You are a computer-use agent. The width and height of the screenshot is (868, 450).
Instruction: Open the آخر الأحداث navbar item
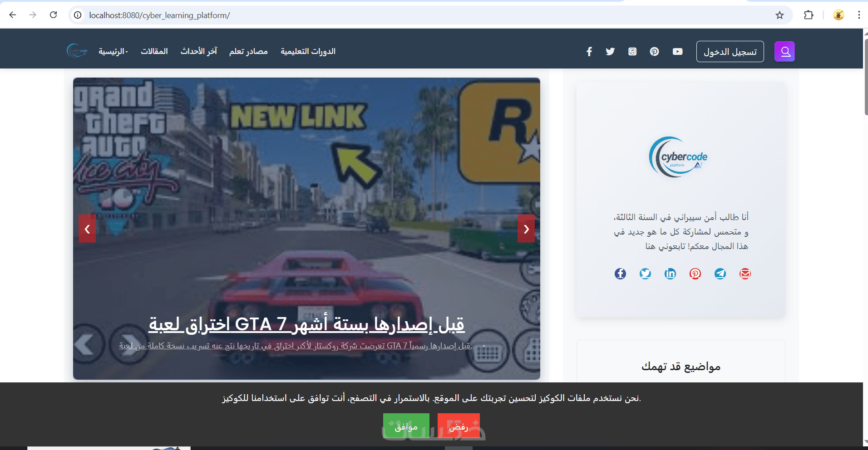pyautogui.click(x=199, y=51)
